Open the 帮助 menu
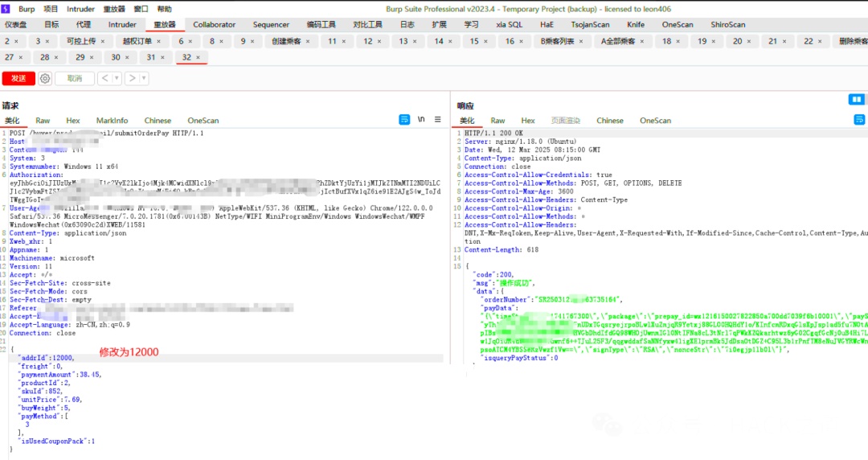 [x=165, y=9]
